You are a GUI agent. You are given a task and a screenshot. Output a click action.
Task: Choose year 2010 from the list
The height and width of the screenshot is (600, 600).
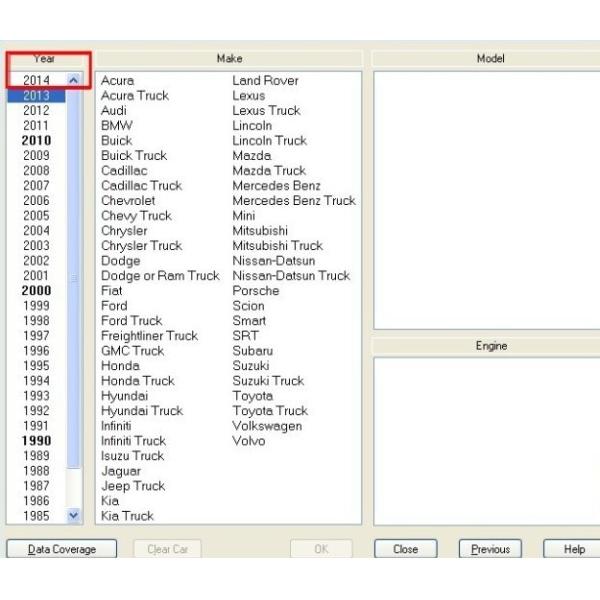coord(36,141)
